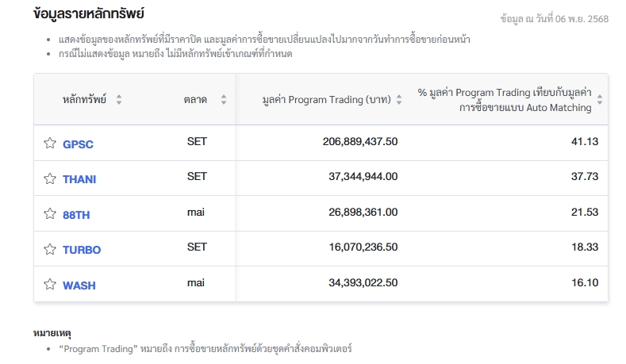This screenshot has width=626, height=364.
Task: Sort by % Program Trading arrows
Action: coord(600,100)
